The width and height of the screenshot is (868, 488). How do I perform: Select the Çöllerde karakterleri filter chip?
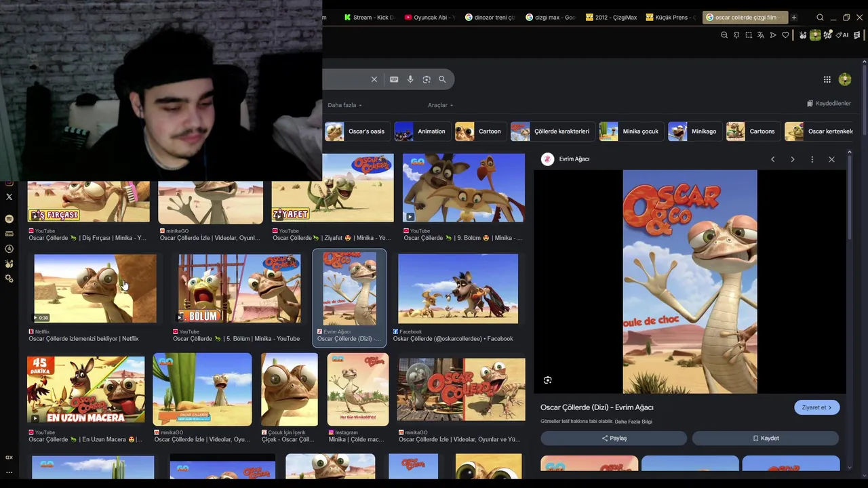coord(553,131)
